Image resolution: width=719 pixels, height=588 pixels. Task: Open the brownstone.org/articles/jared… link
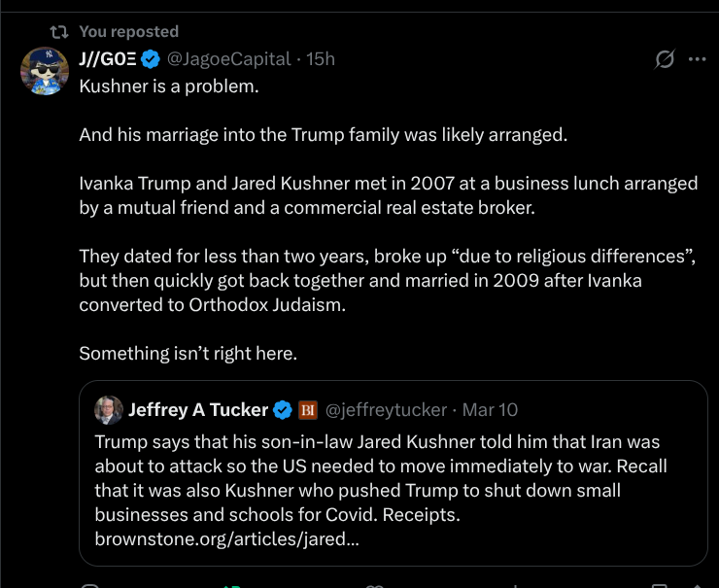click(226, 538)
